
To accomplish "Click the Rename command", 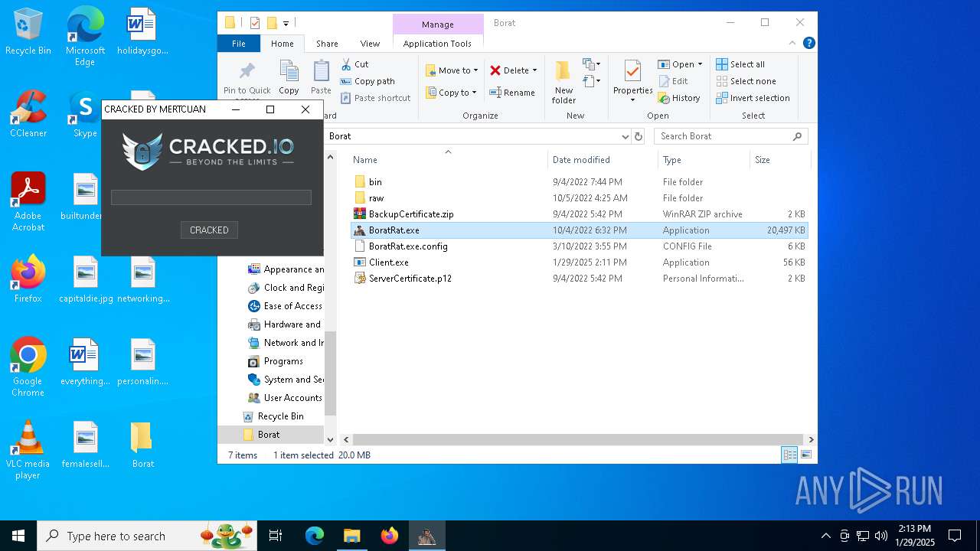I will tap(512, 93).
